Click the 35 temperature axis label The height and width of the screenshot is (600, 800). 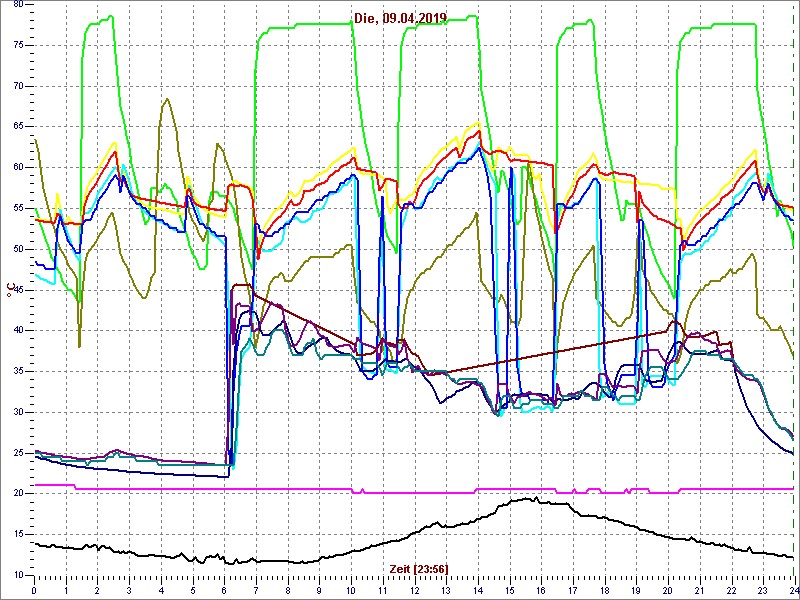click(17, 371)
